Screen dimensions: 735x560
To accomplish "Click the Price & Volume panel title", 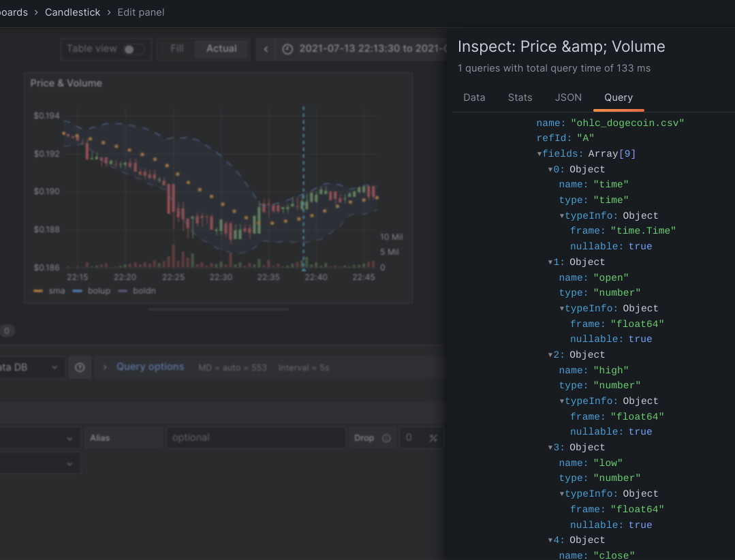I will [66, 83].
